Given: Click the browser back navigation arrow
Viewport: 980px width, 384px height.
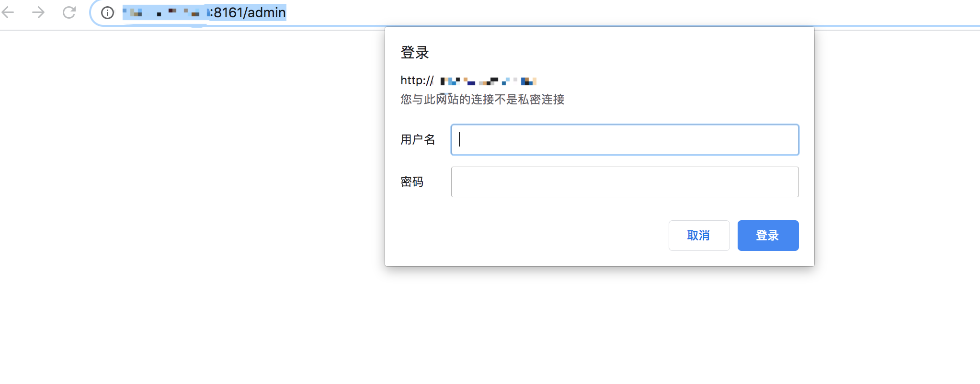Looking at the screenshot, I should point(9,13).
